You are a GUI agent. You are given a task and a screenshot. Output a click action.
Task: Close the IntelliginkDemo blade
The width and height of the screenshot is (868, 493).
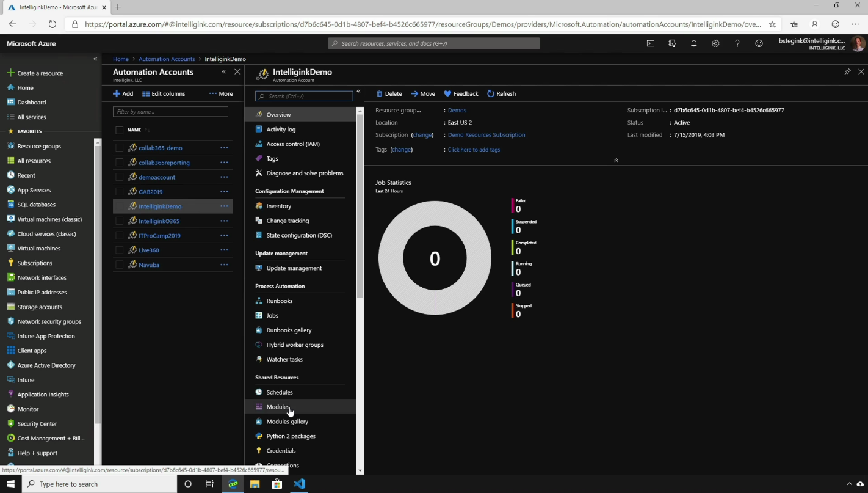(x=861, y=72)
